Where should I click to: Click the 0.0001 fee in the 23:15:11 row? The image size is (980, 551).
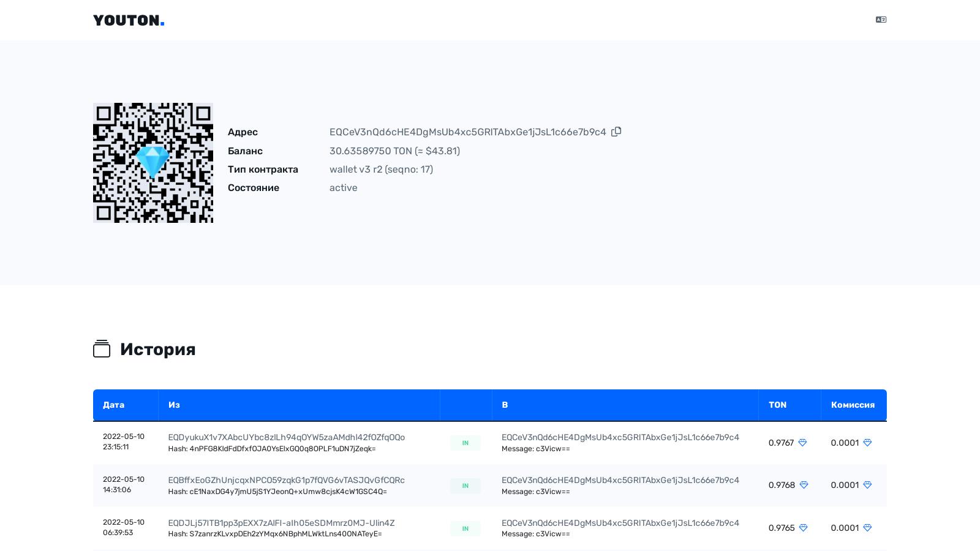[x=845, y=443]
